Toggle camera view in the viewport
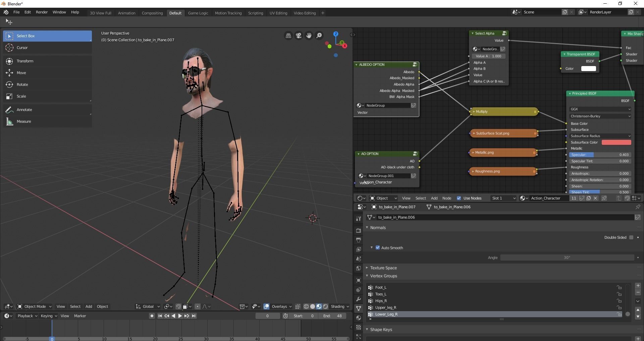 [299, 36]
